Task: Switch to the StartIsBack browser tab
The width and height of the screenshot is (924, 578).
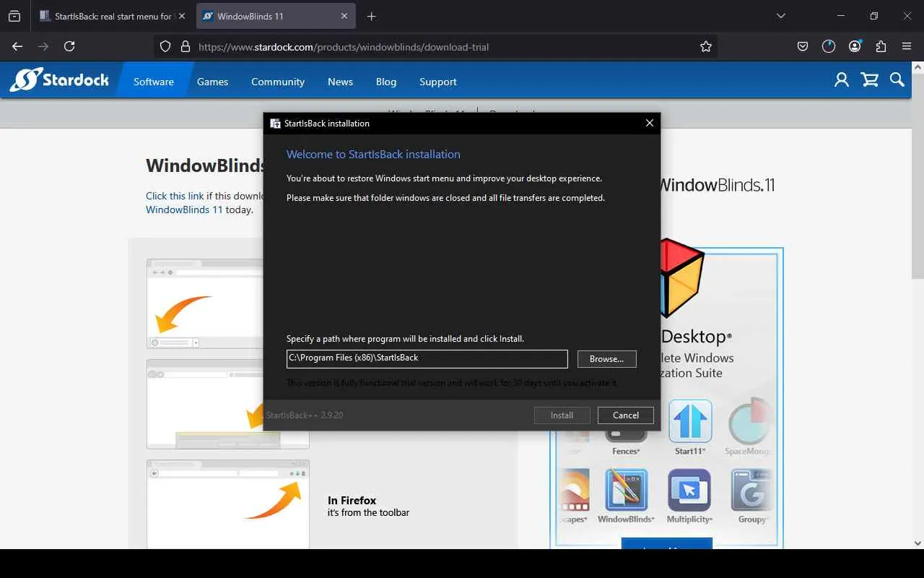Action: [x=113, y=16]
